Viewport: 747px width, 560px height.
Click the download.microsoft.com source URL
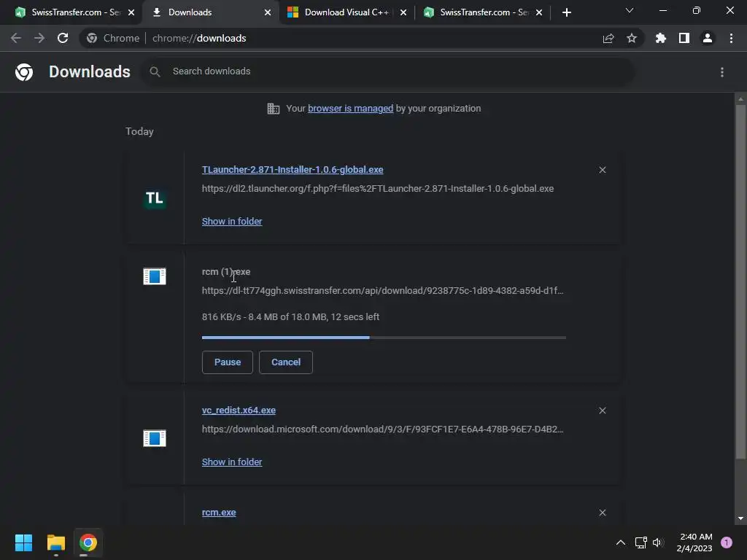click(382, 429)
